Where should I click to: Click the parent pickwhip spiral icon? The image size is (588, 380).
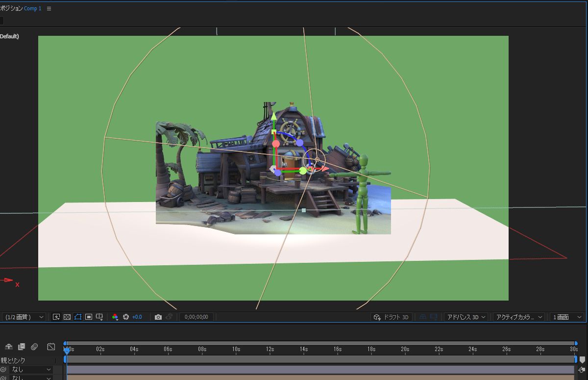(x=4, y=369)
